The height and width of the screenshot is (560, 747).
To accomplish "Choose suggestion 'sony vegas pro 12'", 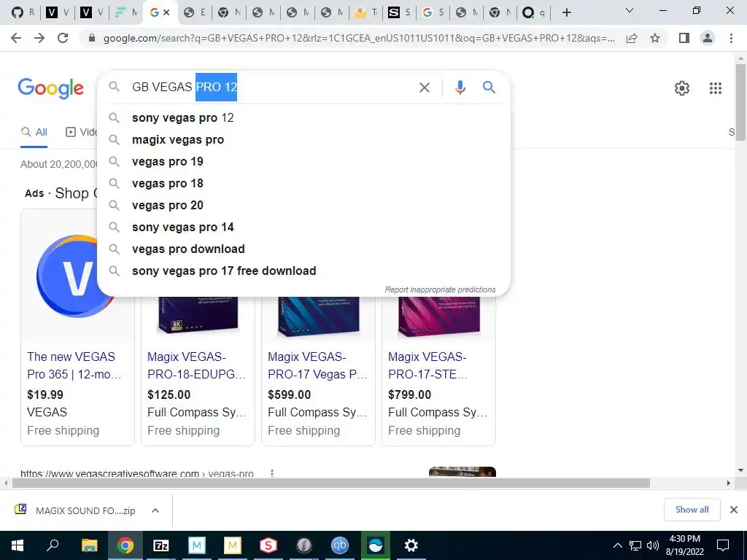I will [x=303, y=117].
